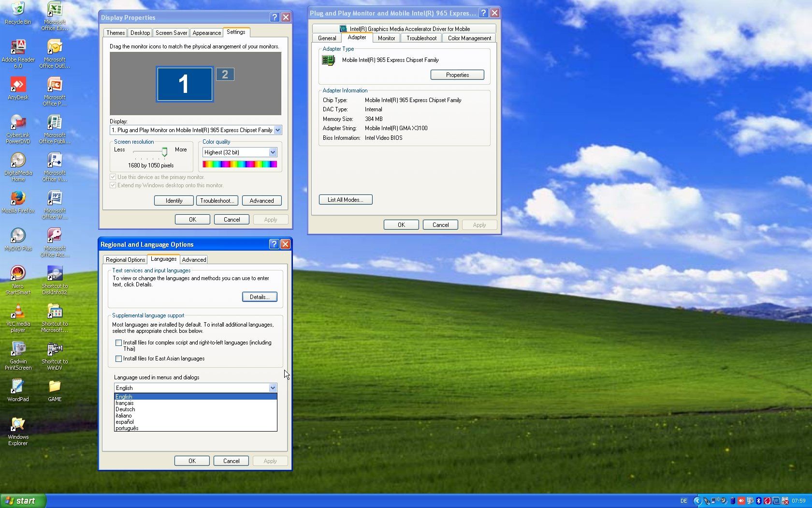The height and width of the screenshot is (508, 812).
Task: Select the MyDVD Plus icon
Action: click(x=18, y=239)
